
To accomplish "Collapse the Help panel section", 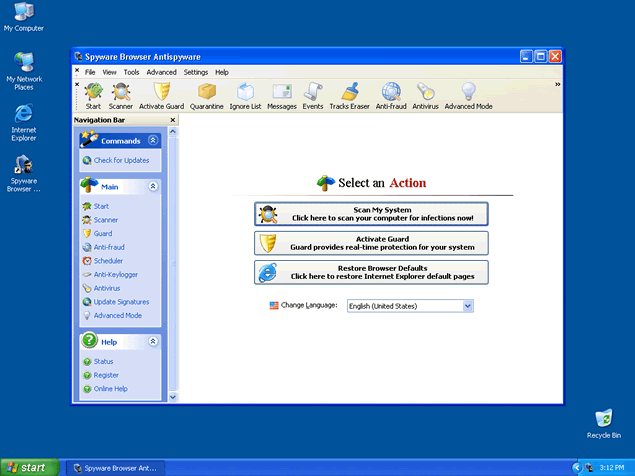I will [x=153, y=341].
